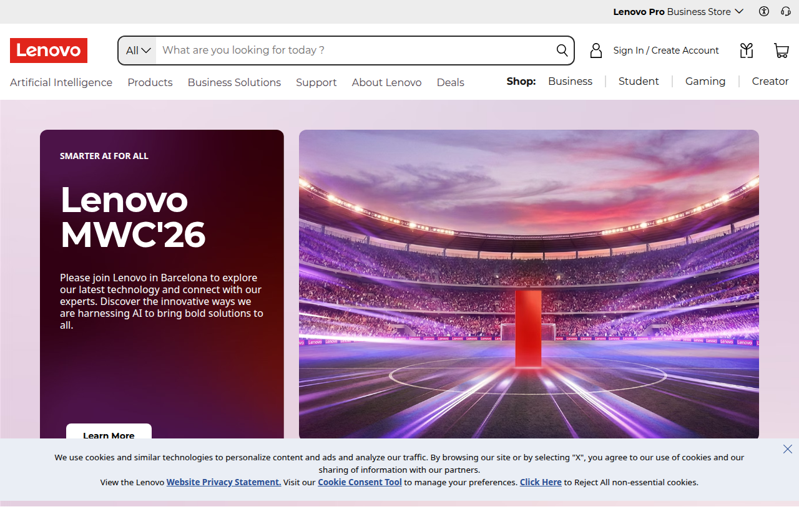Select the Artificial Intelligence menu item

tap(61, 82)
